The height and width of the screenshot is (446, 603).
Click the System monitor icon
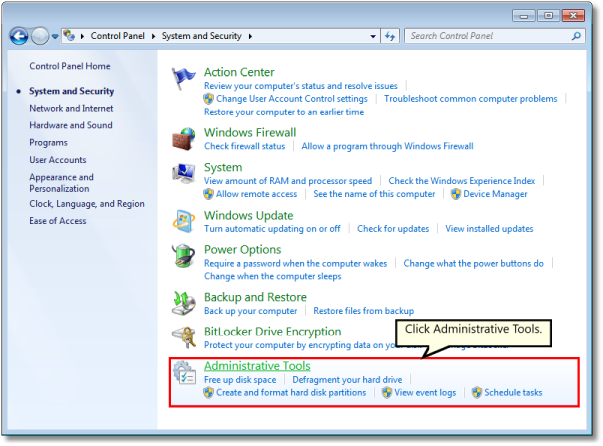[183, 173]
